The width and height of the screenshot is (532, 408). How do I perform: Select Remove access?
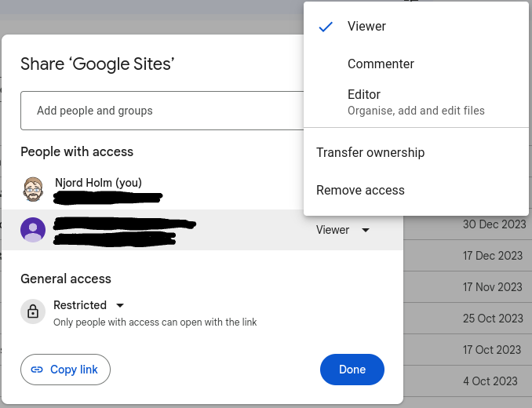point(416,190)
